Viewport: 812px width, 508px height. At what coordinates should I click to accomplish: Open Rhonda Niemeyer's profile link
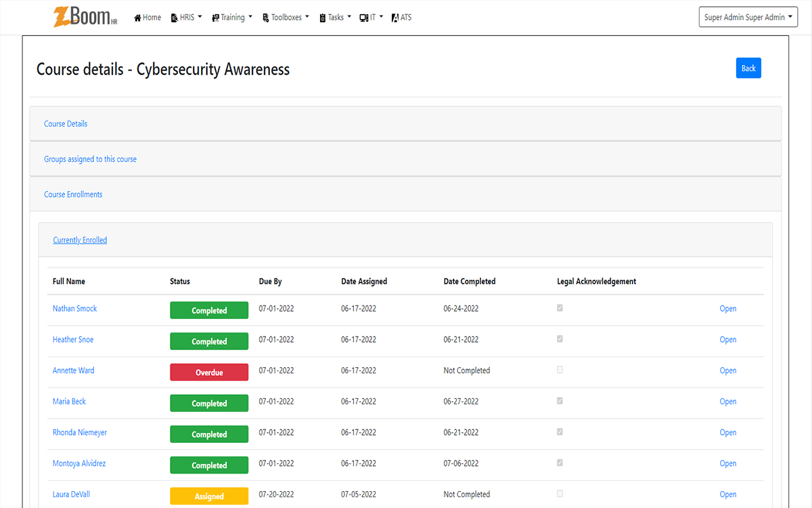(x=80, y=433)
